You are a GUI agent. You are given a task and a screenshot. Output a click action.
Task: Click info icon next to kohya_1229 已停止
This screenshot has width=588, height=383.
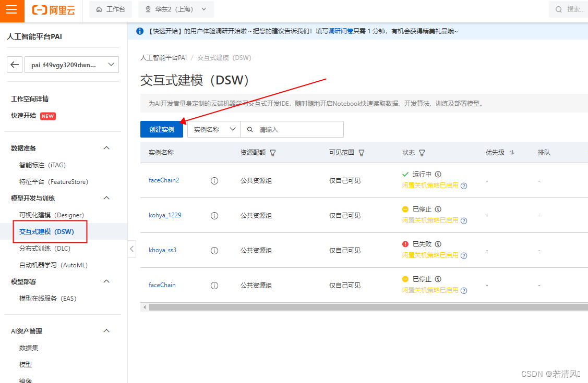click(438, 209)
